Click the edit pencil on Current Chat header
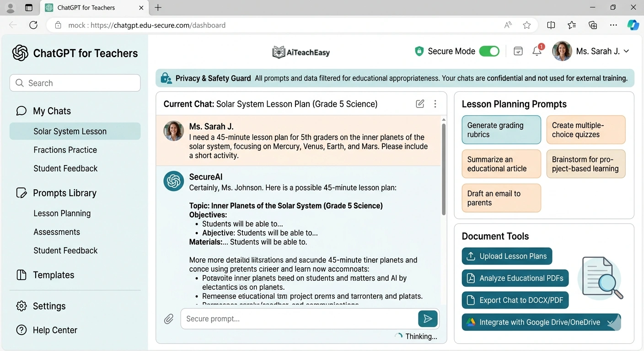The width and height of the screenshot is (644, 351). 420,104
